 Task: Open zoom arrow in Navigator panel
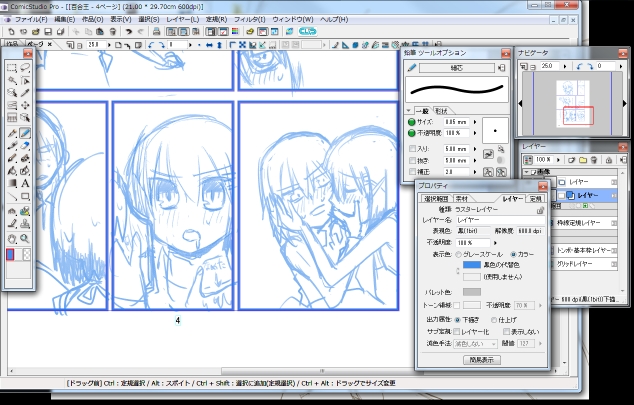coord(565,66)
